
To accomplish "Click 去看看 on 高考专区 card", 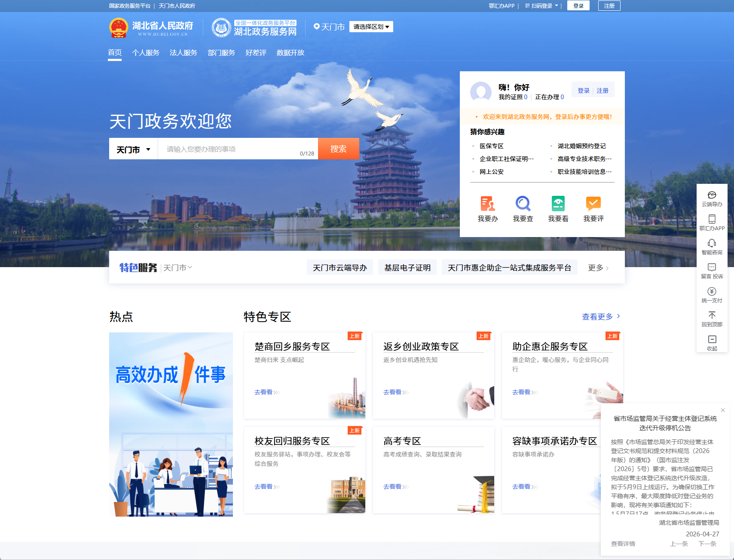I will pyautogui.click(x=396, y=487).
